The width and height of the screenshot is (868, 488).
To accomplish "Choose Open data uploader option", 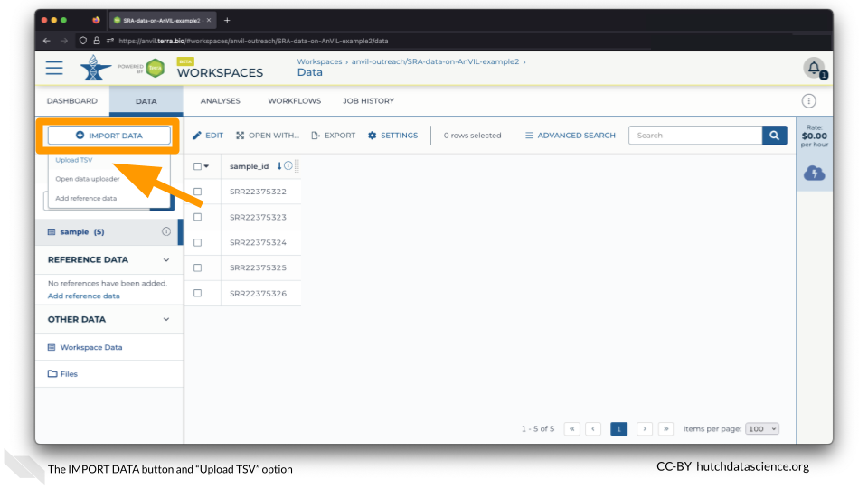I will pos(88,179).
